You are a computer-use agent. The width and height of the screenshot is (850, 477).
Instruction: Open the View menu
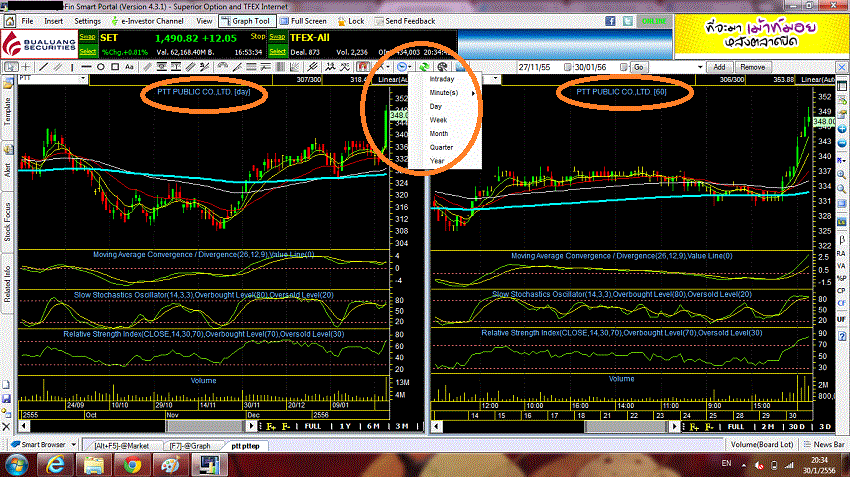(204, 21)
